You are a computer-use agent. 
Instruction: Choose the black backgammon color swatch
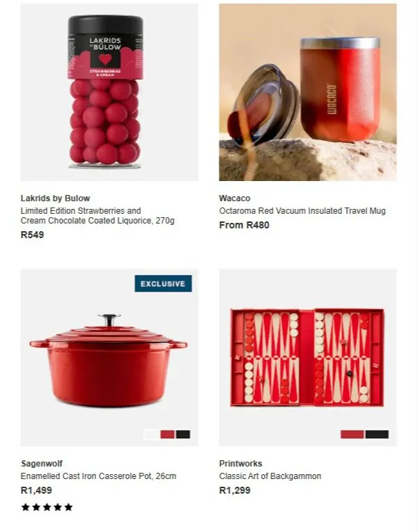pyautogui.click(x=377, y=435)
